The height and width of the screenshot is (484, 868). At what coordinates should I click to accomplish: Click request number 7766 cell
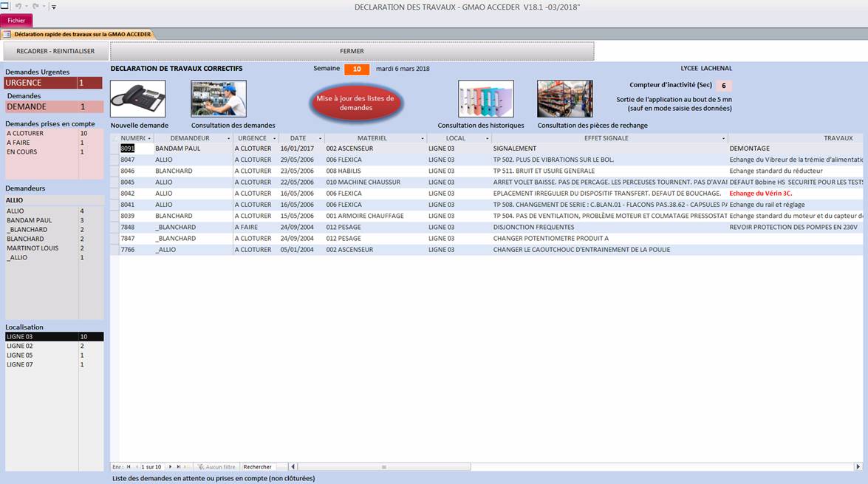click(x=136, y=250)
